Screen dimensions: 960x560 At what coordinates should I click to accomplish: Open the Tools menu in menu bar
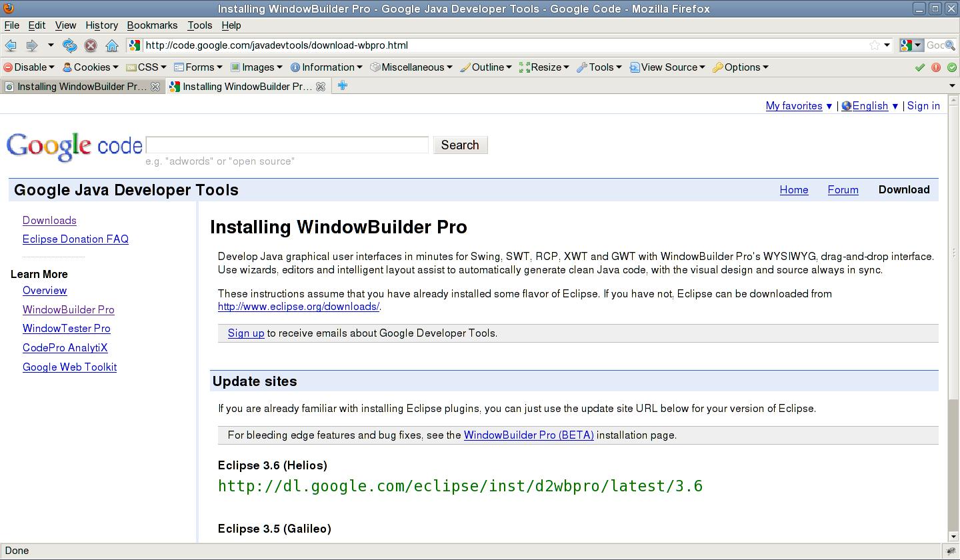pyautogui.click(x=199, y=25)
